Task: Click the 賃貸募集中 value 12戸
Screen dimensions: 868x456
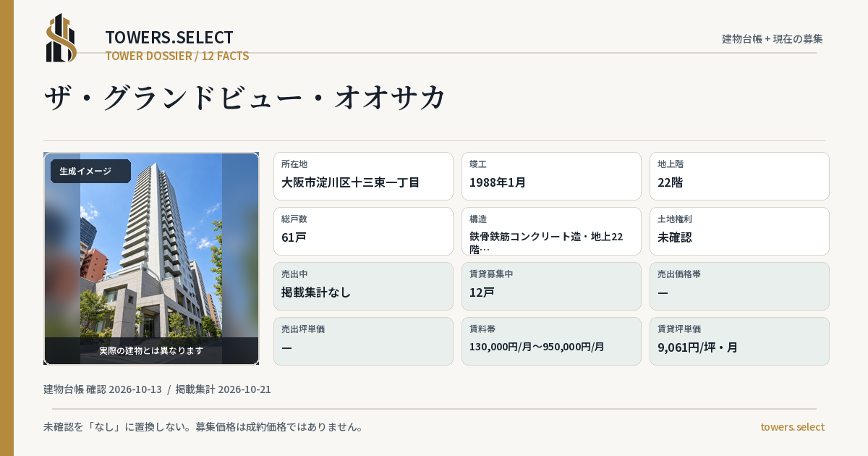Action: (482, 292)
